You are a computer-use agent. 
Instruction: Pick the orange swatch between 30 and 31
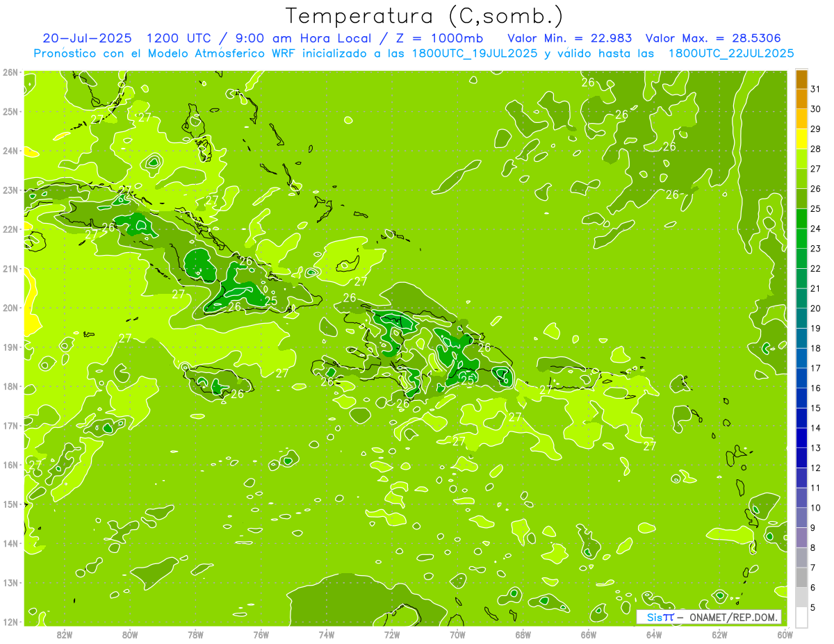click(801, 99)
